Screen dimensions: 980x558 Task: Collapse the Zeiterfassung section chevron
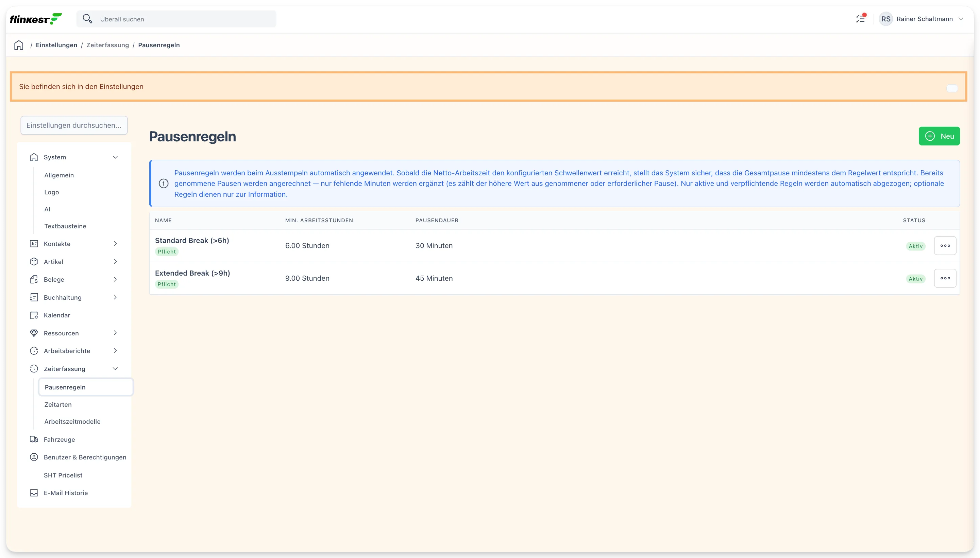[115, 369]
